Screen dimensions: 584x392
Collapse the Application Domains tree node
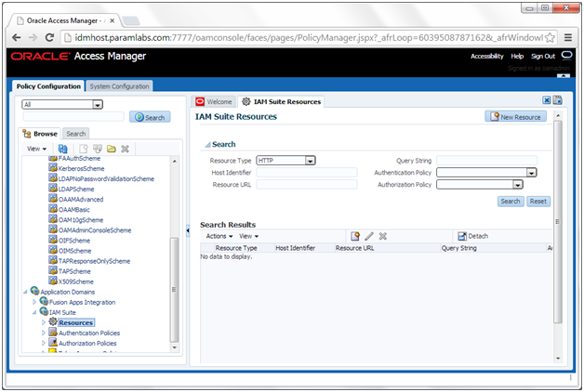coord(25,292)
